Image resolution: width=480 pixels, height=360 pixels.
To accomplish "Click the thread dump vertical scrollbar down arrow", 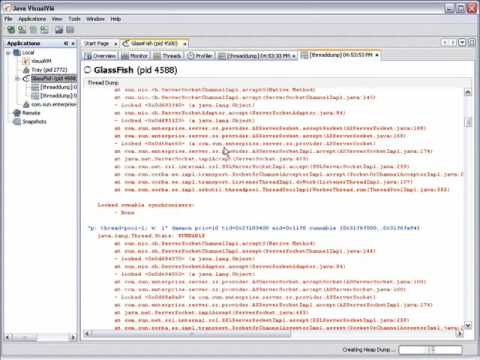I will [468, 325].
